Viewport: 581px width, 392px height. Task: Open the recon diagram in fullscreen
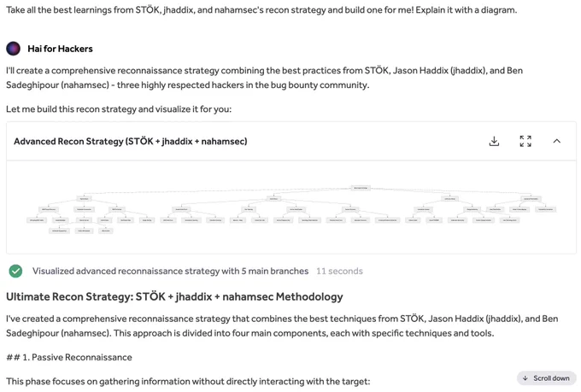pos(525,141)
